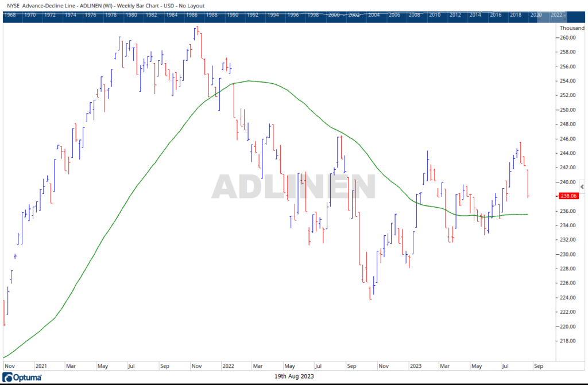Select 1968 on the top timeline navigator
Viewport: 588px width, 385px height.
coord(10,15)
